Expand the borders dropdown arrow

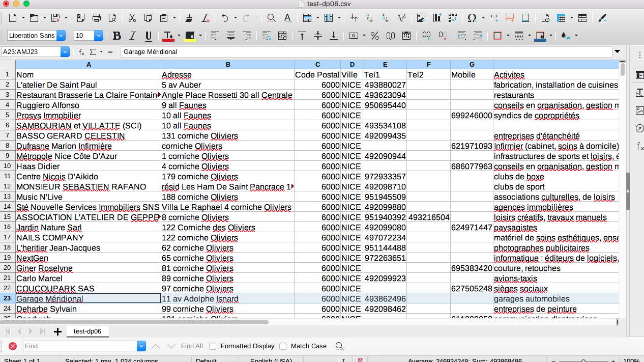point(507,36)
